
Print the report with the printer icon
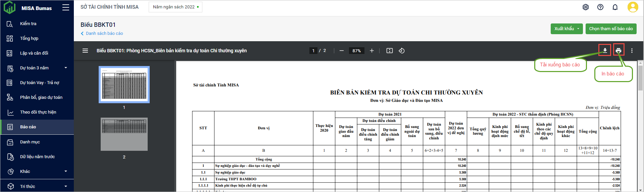(x=618, y=51)
